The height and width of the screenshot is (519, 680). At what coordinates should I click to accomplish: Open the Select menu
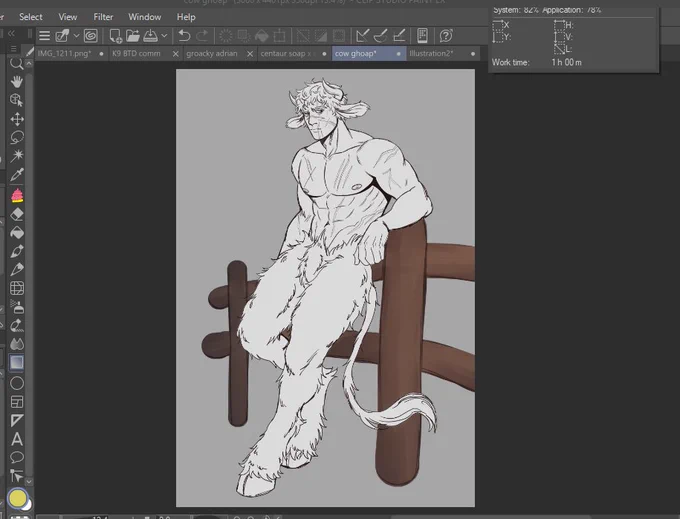(30, 17)
